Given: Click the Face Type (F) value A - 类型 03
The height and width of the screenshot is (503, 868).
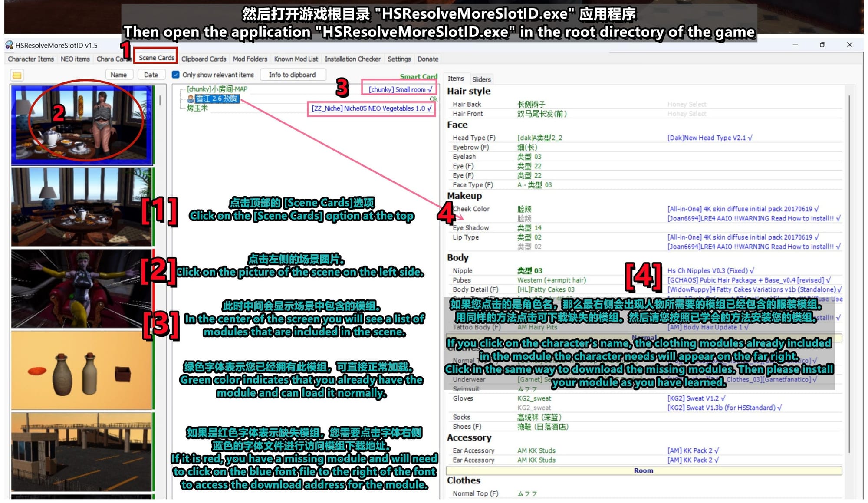Looking at the screenshot, I should [x=534, y=185].
